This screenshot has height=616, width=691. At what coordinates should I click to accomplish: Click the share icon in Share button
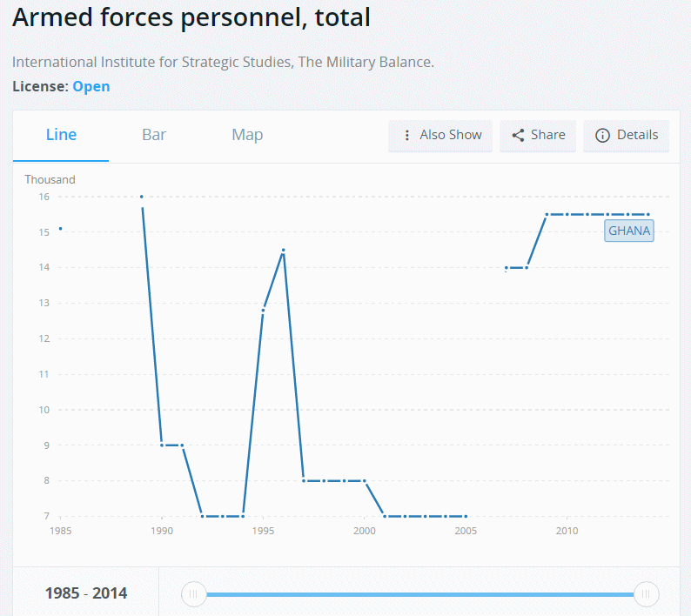(519, 135)
